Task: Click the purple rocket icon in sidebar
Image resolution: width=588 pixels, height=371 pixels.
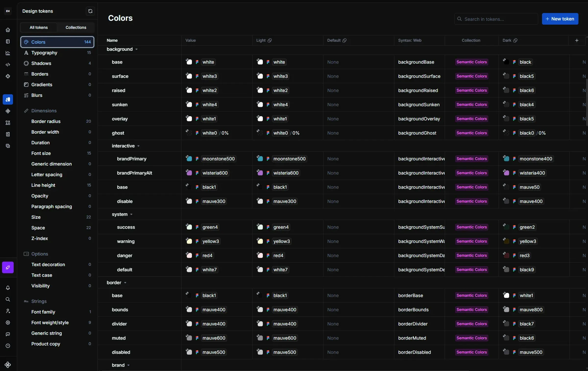Action: 8,267
